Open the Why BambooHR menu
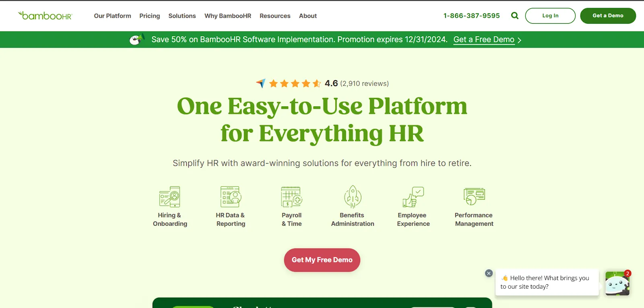644x308 pixels. pos(228,16)
